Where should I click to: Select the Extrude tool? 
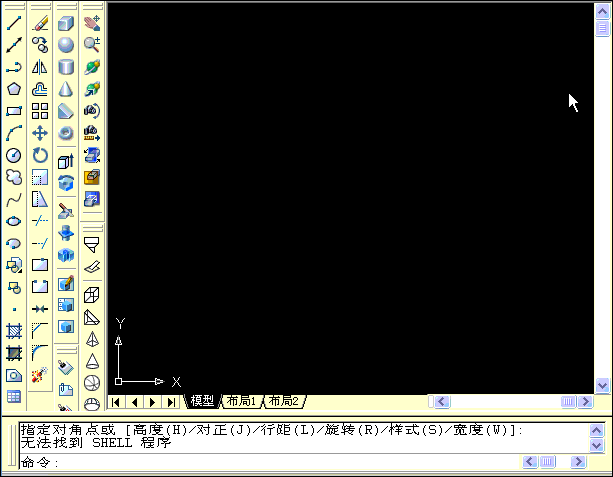(x=66, y=161)
